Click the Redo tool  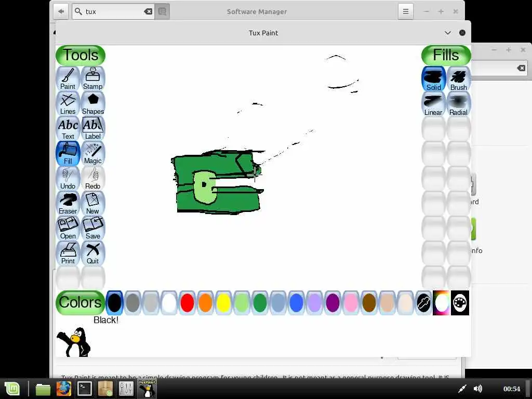pos(92,179)
